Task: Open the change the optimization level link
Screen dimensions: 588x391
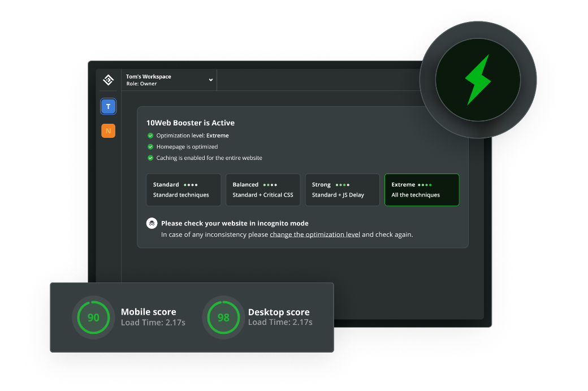Action: [x=315, y=234]
